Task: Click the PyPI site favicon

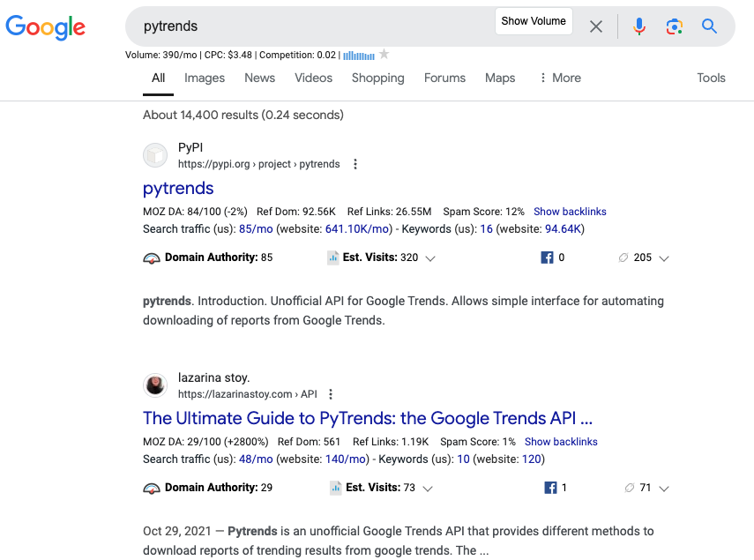Action: point(155,155)
